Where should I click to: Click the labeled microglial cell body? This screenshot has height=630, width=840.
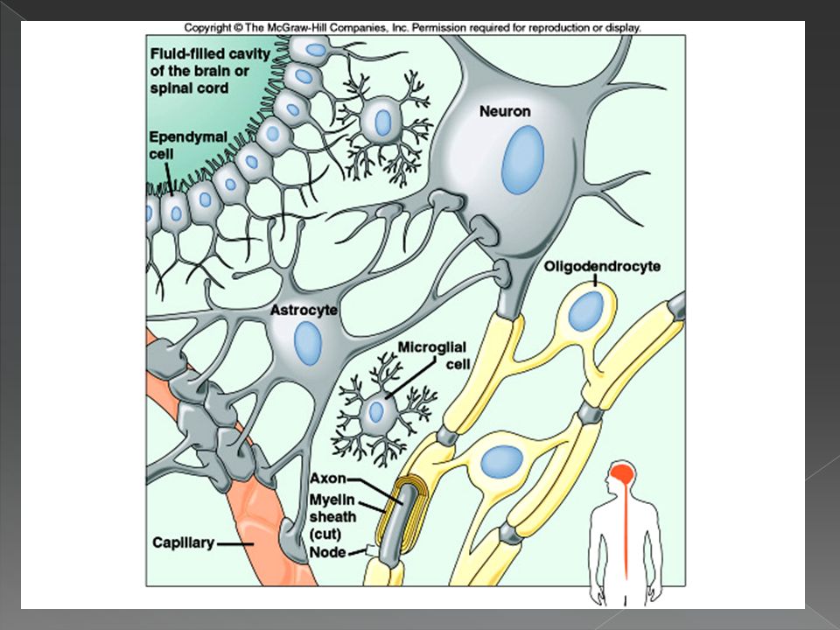[x=377, y=412]
